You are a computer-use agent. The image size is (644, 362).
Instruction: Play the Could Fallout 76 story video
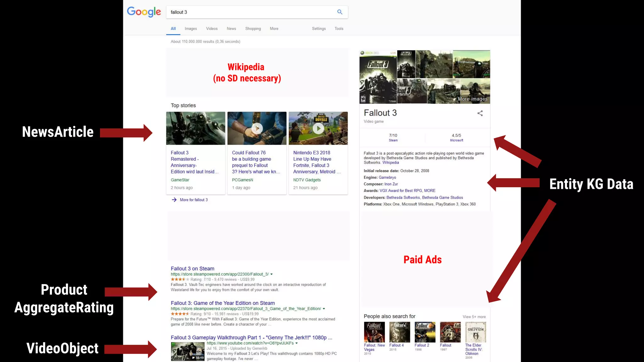(257, 128)
